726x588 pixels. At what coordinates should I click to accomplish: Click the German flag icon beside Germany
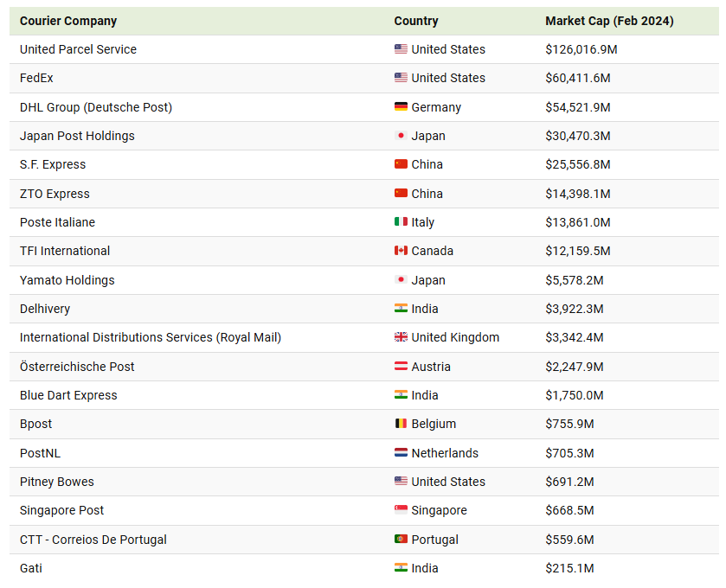pyautogui.click(x=401, y=107)
